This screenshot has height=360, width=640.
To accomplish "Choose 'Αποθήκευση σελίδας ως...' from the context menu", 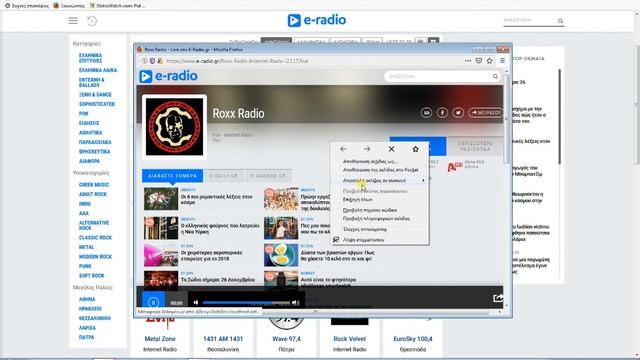I will (x=380, y=161).
